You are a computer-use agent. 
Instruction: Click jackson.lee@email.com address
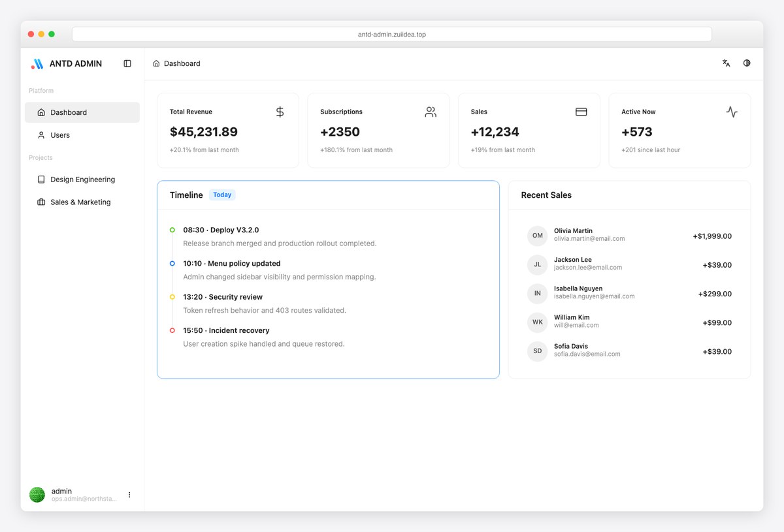pyautogui.click(x=588, y=268)
